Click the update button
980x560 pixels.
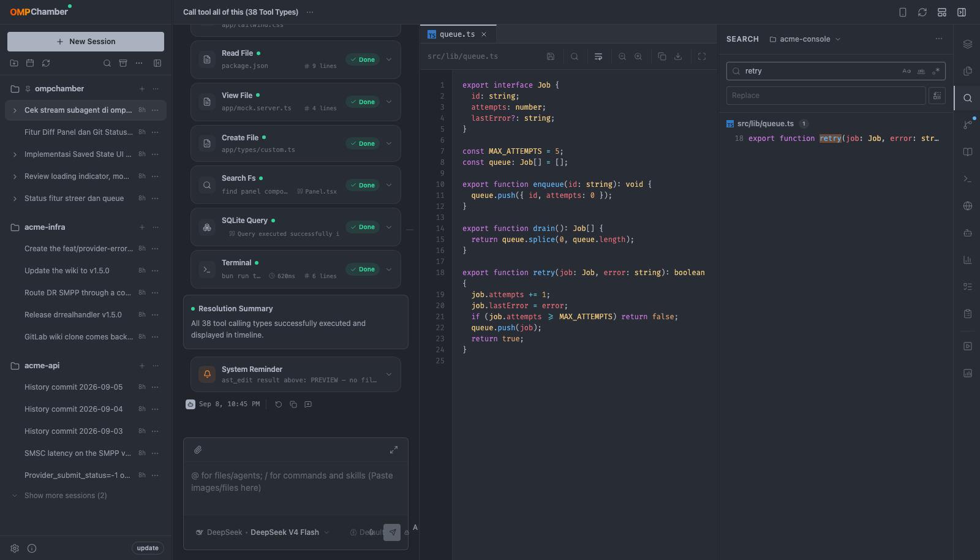point(148,548)
